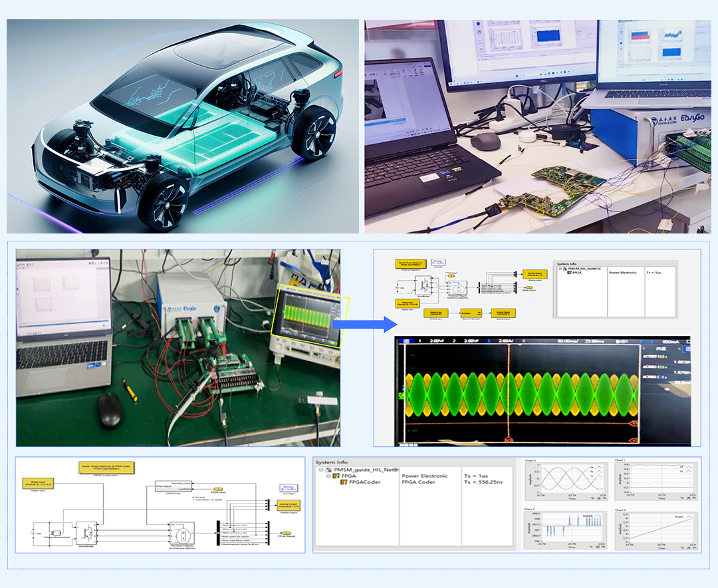The height and width of the screenshot is (588, 718).
Task: Collapse the FPGA node in the bottom System Info tree
Action: tap(328, 476)
